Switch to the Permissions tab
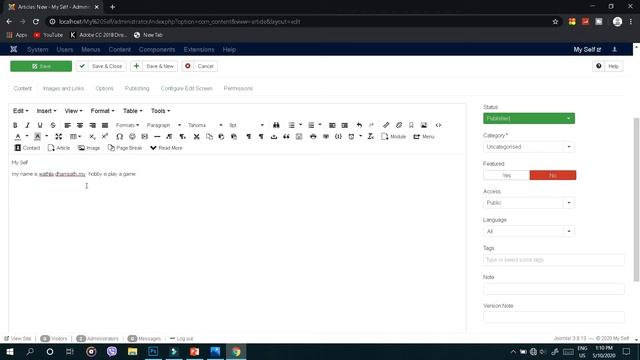The image size is (640, 360). click(x=238, y=89)
